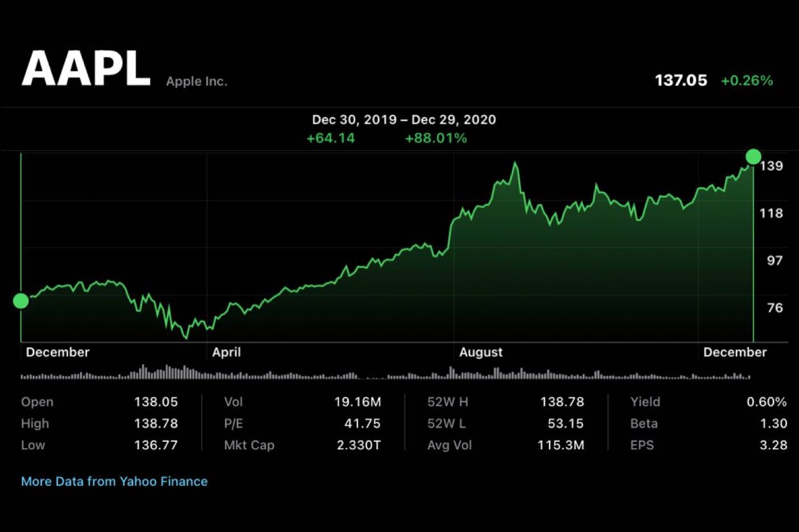This screenshot has height=532, width=799.
Task: Click the Mkt Cap value 2.330T
Action: pyautogui.click(x=358, y=445)
